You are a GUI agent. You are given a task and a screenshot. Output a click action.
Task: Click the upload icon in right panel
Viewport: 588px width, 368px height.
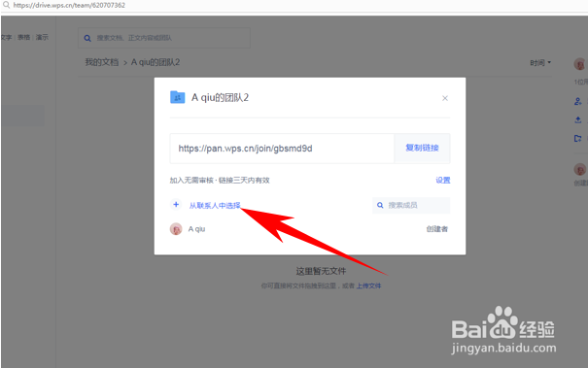tap(578, 120)
